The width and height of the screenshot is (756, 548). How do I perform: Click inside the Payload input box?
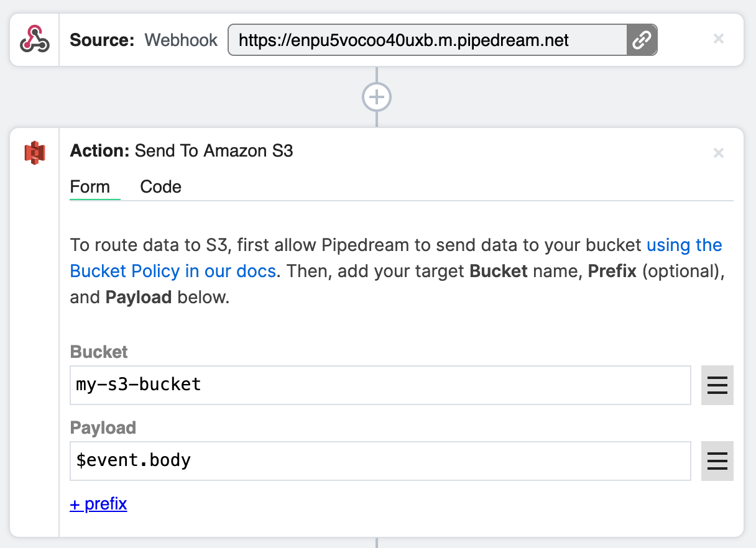379,461
